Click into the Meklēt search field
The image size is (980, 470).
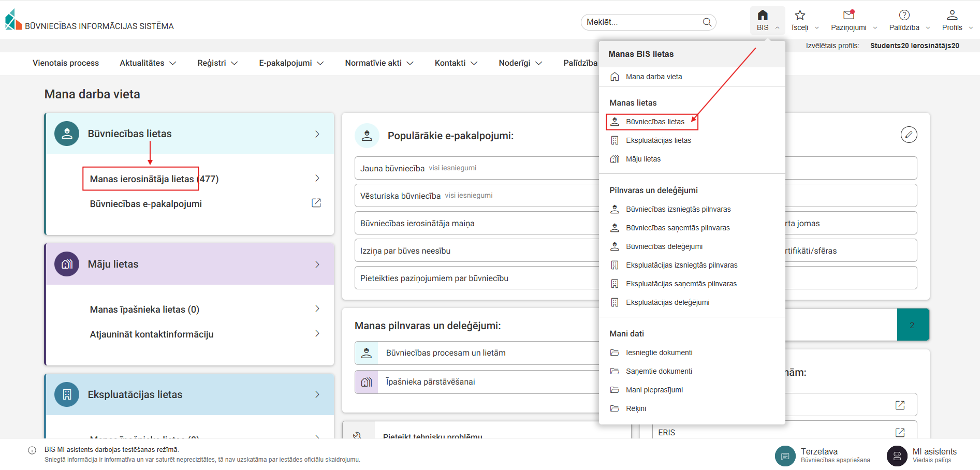[642, 22]
